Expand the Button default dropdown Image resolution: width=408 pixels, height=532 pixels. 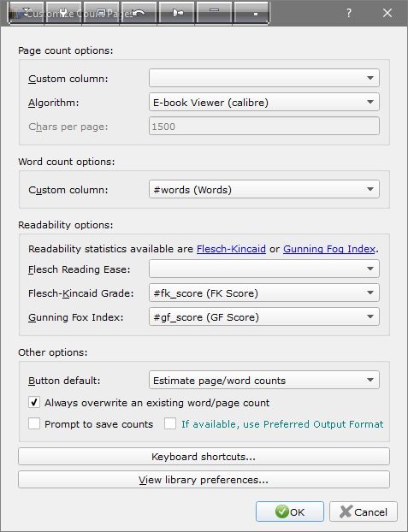tap(264, 380)
